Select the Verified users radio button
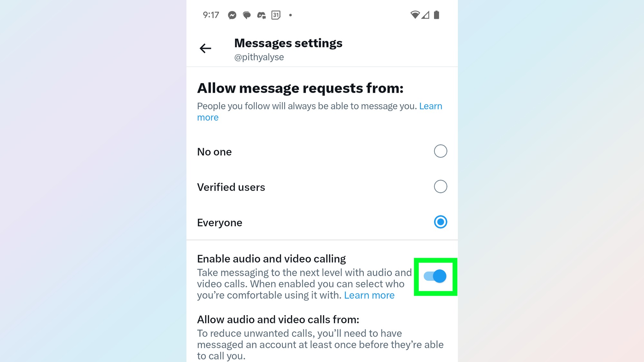Screen dimensions: 644x362 coord(440,187)
